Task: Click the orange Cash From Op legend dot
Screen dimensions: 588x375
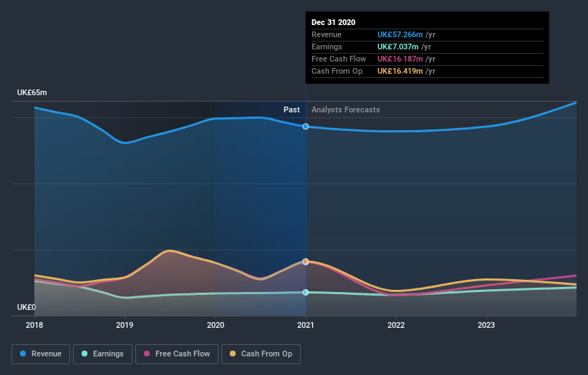Action: click(x=233, y=354)
